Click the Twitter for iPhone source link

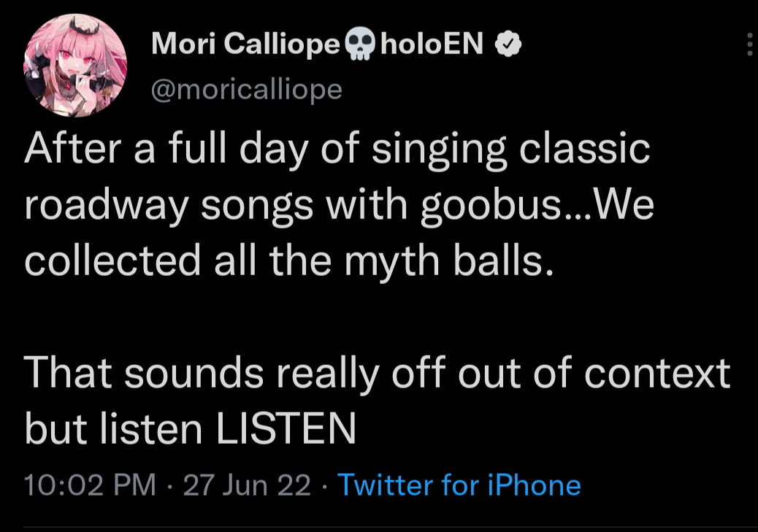459,485
